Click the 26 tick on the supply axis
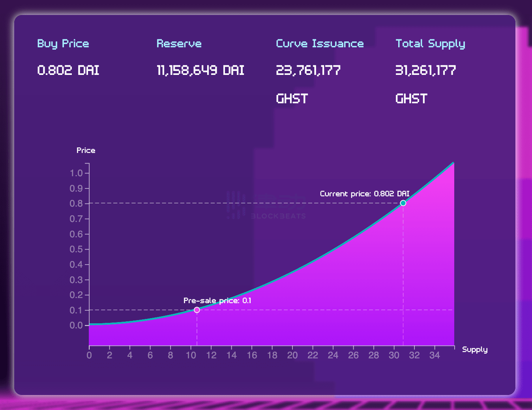The height and width of the screenshot is (410, 532). click(353, 355)
